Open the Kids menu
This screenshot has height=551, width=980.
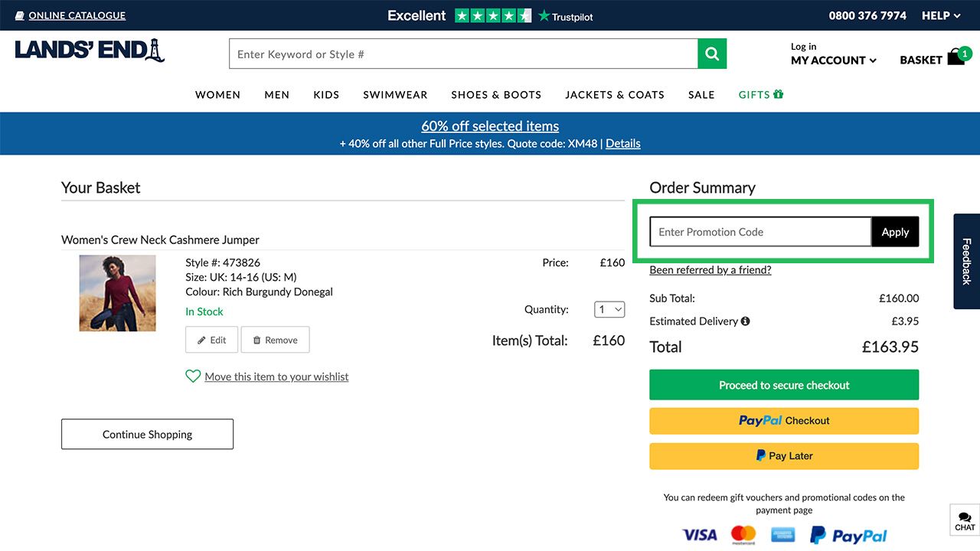[326, 95]
